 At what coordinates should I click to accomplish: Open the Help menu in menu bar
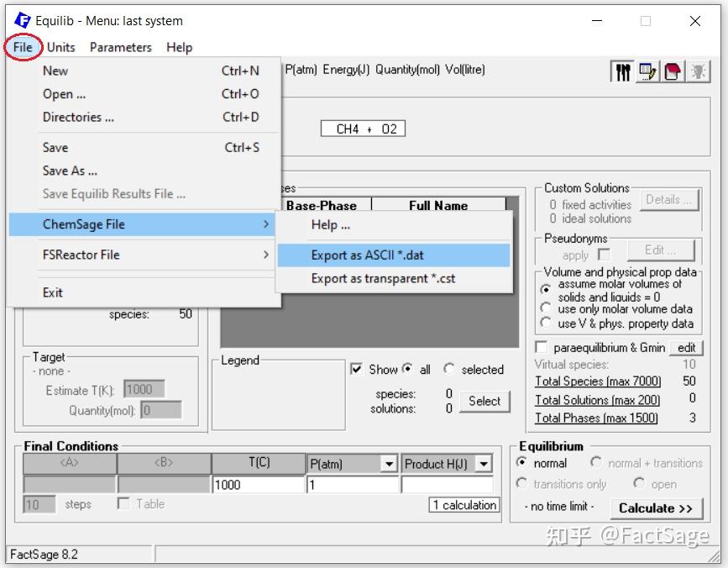179,47
